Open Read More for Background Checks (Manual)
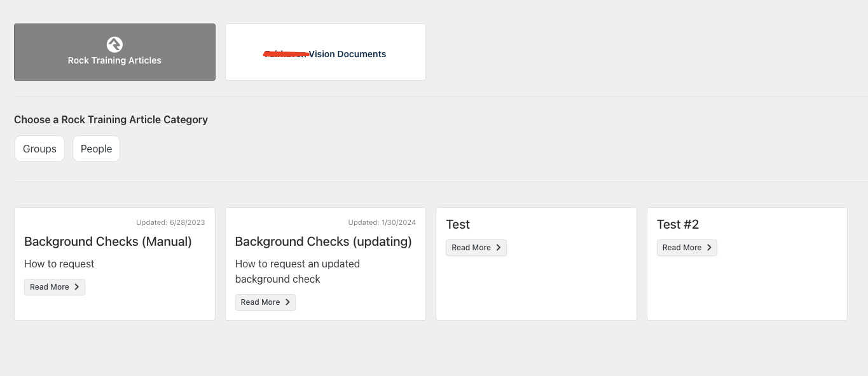The width and height of the screenshot is (868, 376). point(54,287)
